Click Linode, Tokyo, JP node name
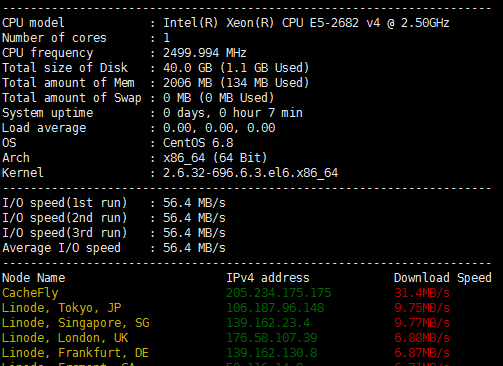503x366 pixels. (62, 308)
